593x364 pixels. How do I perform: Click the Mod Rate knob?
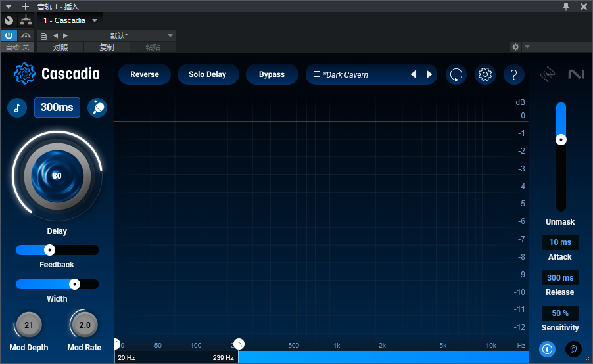point(84,325)
